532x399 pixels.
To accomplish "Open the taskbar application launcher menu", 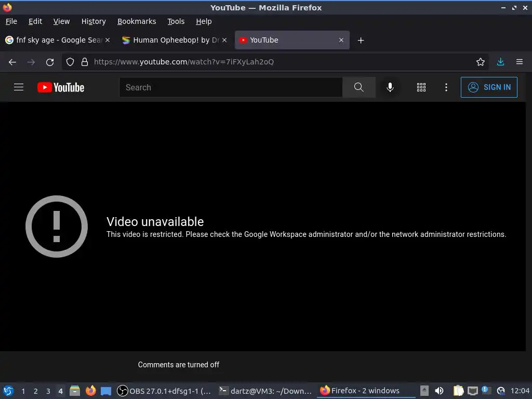I will click(x=8, y=391).
